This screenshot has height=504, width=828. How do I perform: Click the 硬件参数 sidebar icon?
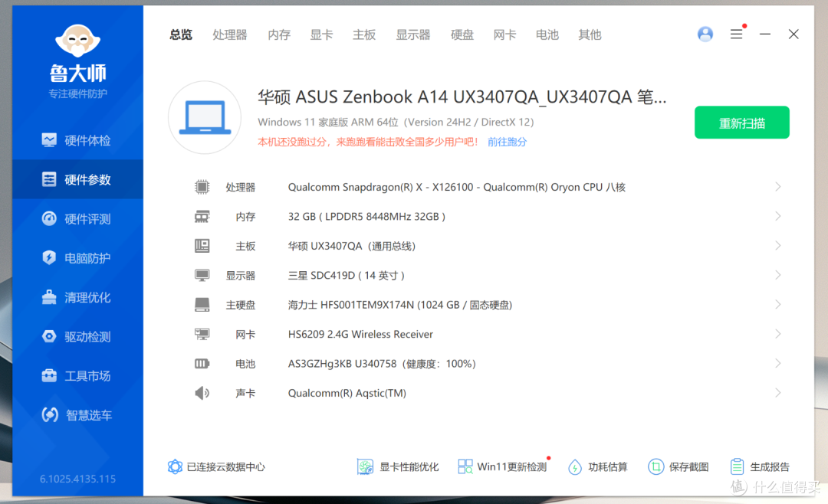(49, 179)
